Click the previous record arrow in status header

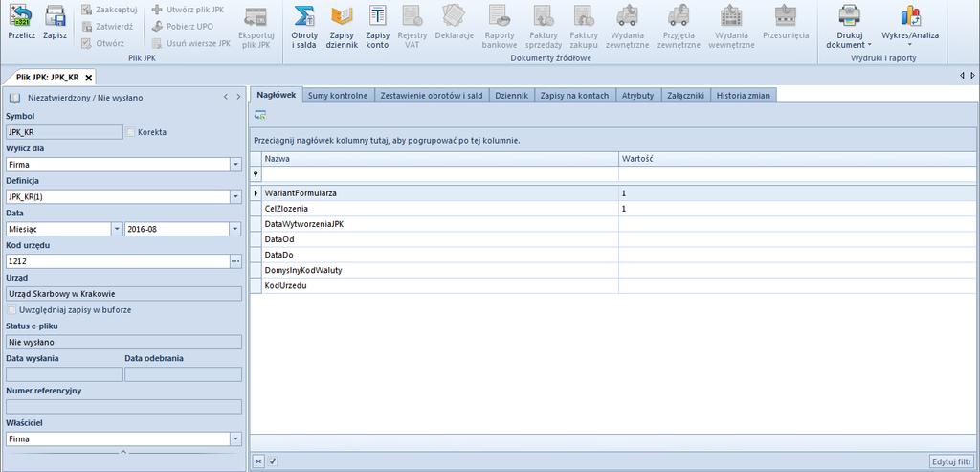tap(226, 97)
